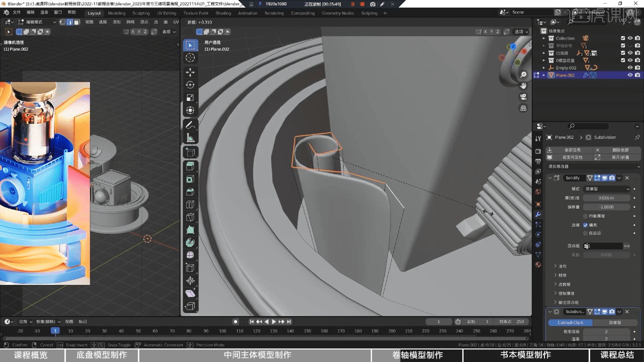This screenshot has width=644, height=362.
Task: Adjust the 厚(宽)度 thickness field 0.016 m
Action: point(606,198)
